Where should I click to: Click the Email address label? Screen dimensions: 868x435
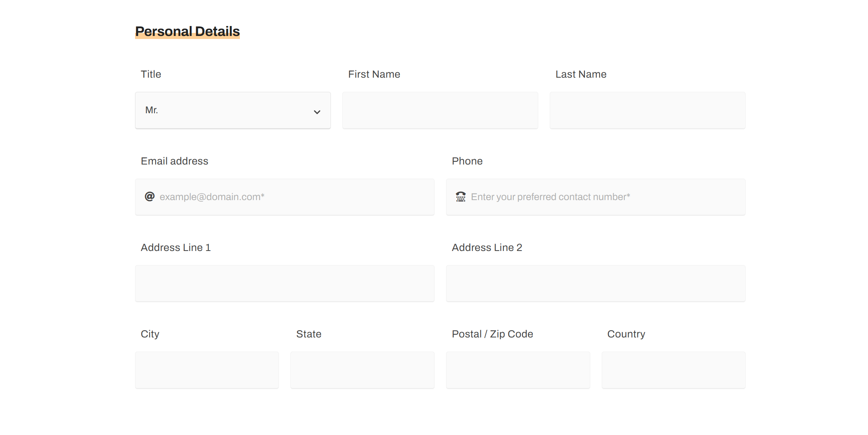[x=174, y=161]
